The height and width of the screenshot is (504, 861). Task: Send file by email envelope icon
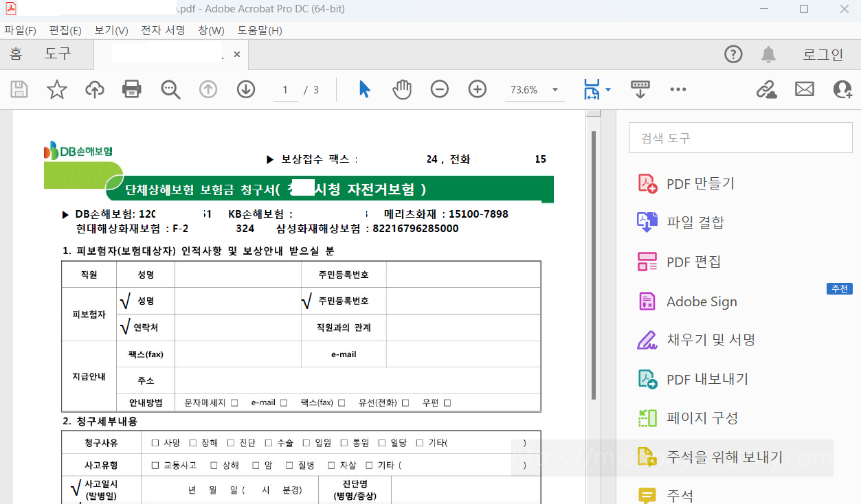[x=805, y=89]
